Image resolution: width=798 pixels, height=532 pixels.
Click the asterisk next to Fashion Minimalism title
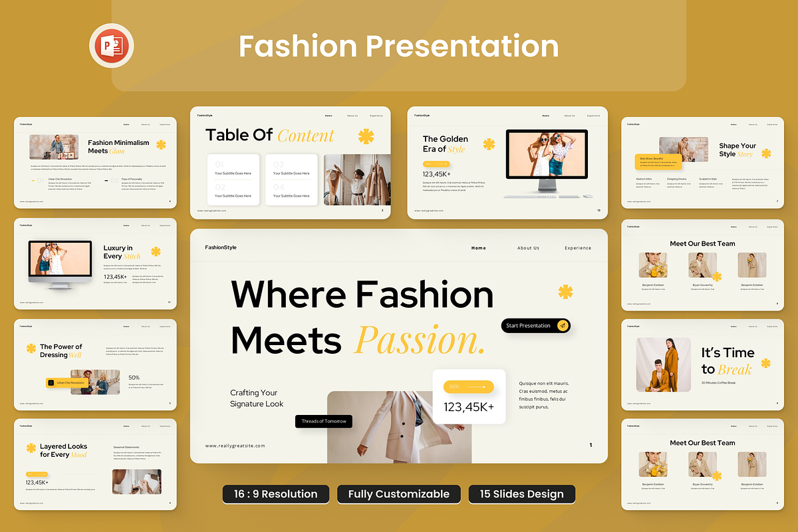coord(161,144)
